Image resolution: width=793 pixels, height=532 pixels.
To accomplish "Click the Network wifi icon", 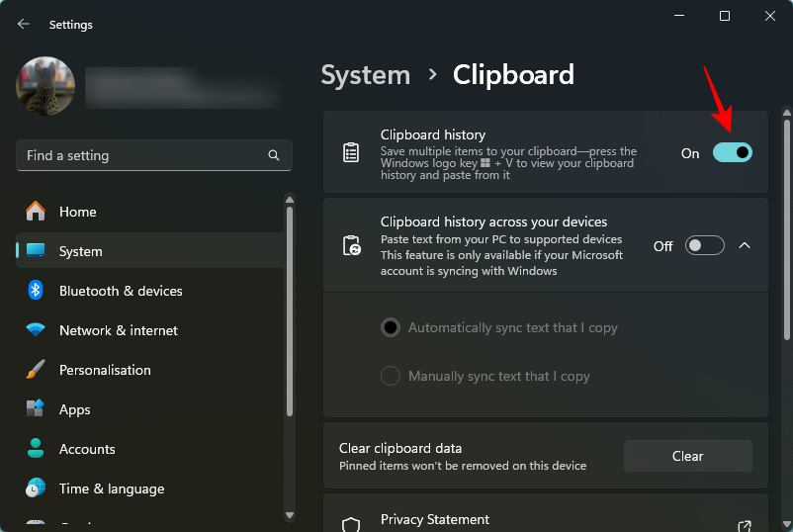I will point(36,329).
